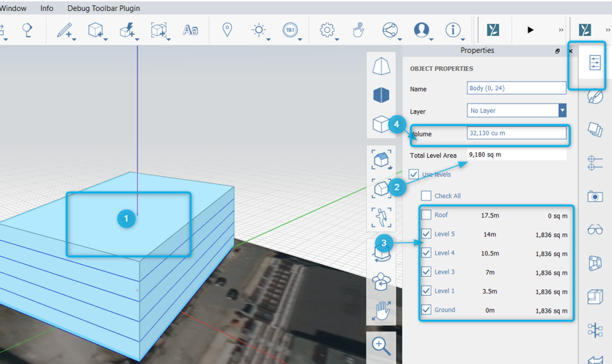Select the solid shaded cube display icon
This screenshot has width=612, height=364.
[381, 95]
